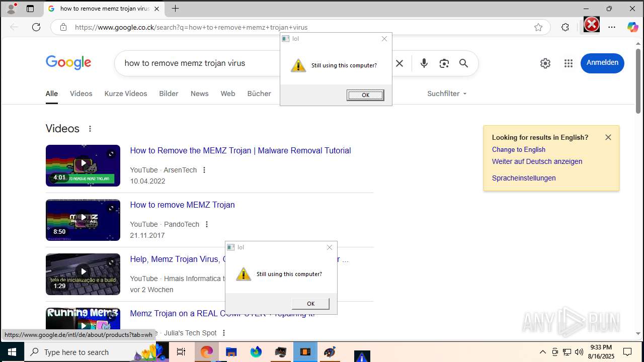Viewport: 644px width, 362px height.
Task: Open more options next to PandoTech
Action: (207, 224)
